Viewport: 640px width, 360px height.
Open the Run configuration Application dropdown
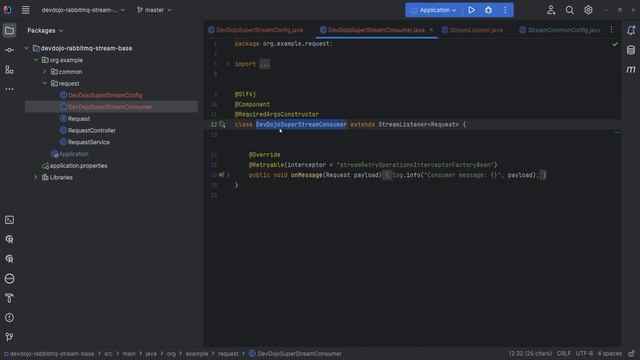click(x=434, y=10)
